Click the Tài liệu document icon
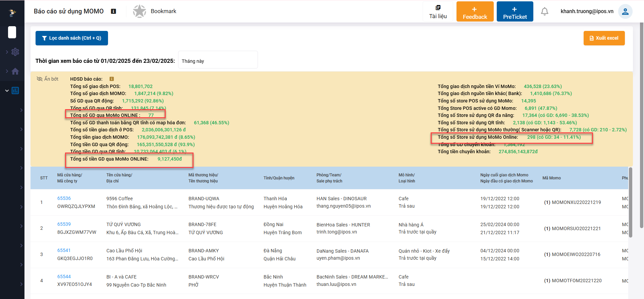 438,8
